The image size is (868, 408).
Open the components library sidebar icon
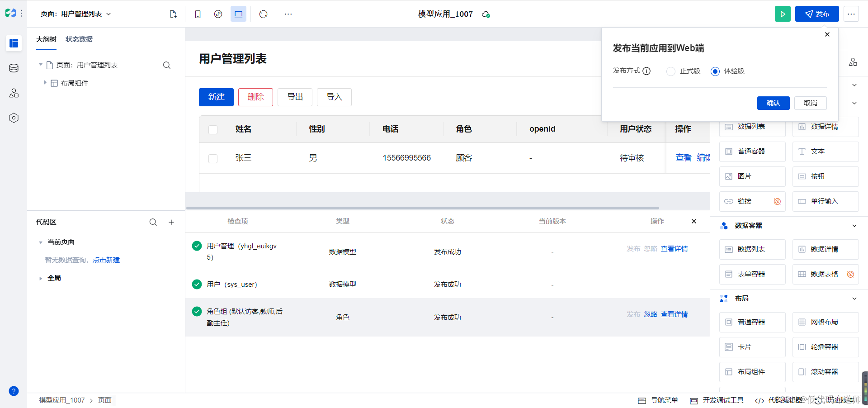pos(14,93)
